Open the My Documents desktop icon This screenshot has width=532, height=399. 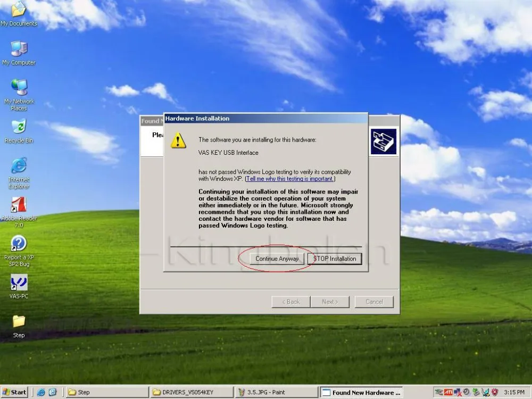[19, 14]
